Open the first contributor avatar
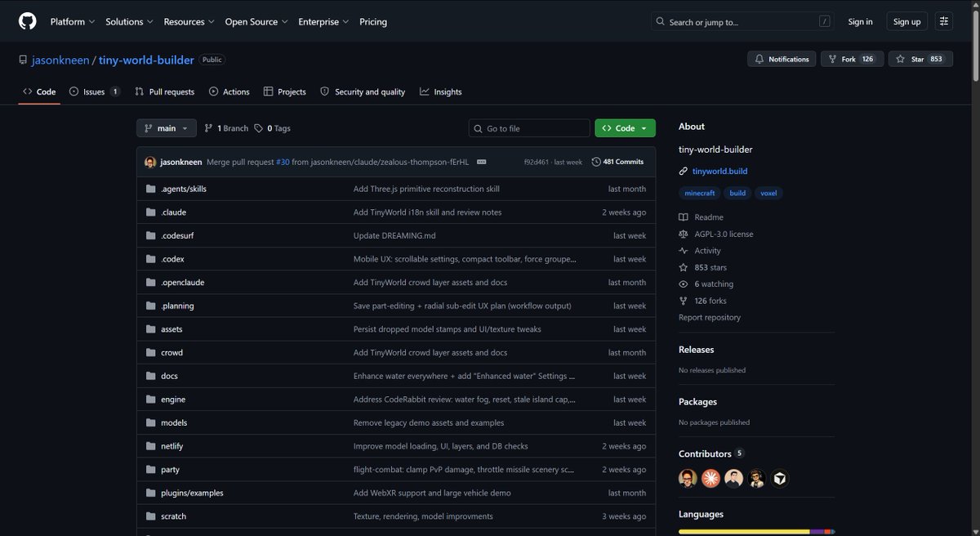980x536 pixels. coord(688,479)
